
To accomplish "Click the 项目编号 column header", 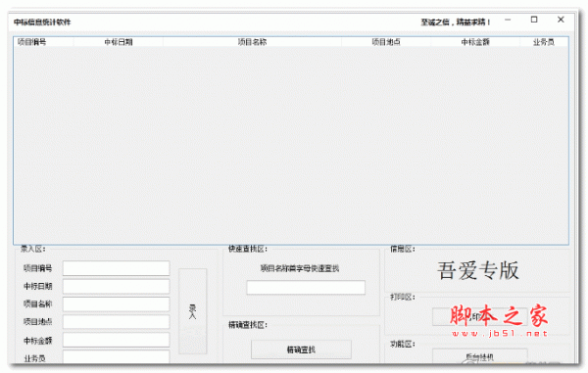I will point(43,42).
